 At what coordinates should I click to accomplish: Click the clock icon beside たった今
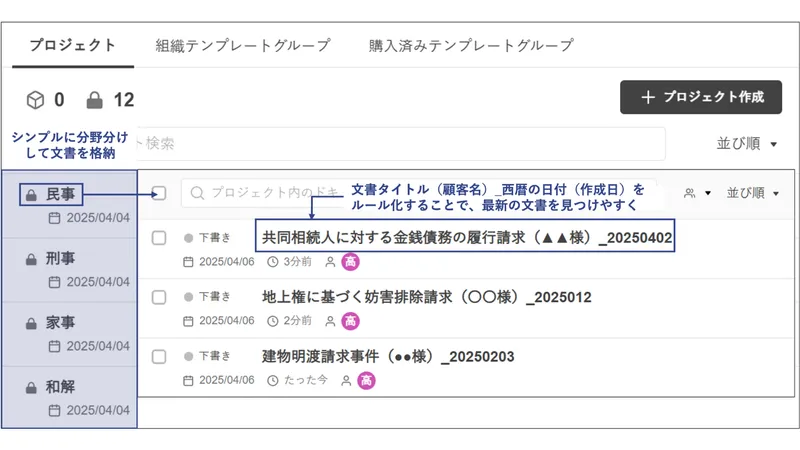click(x=273, y=381)
